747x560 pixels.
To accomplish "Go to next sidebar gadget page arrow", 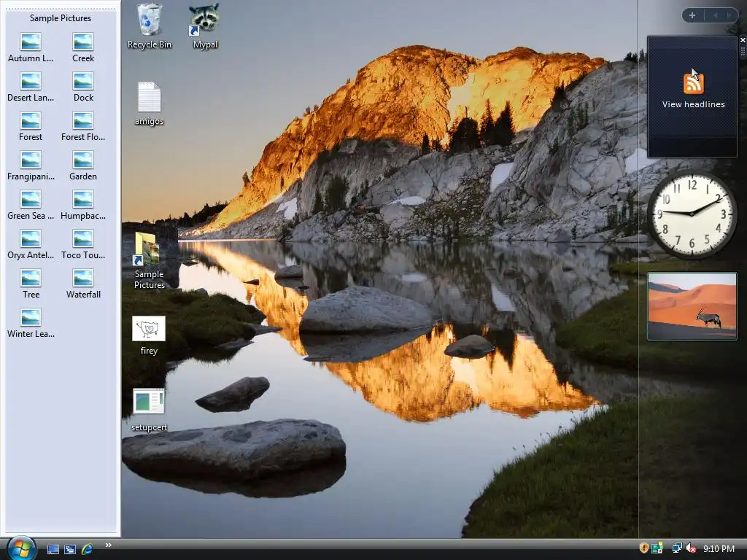I will [729, 16].
